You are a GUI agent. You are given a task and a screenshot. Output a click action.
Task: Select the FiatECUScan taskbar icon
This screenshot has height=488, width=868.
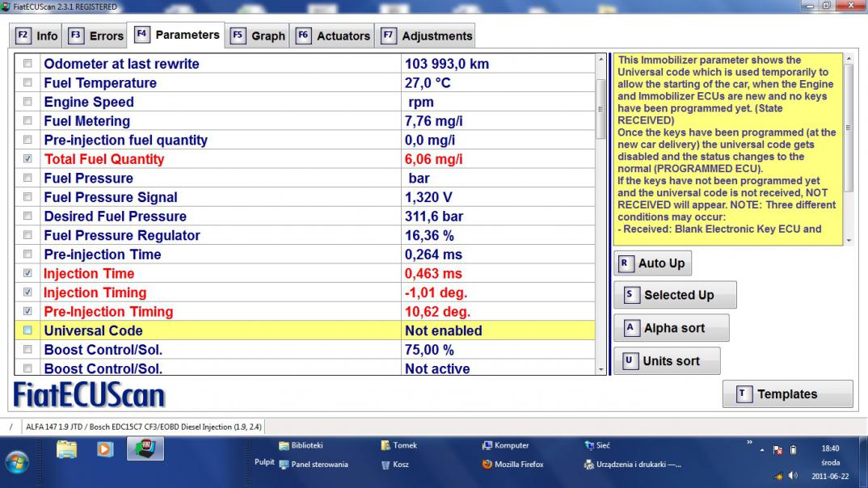point(145,448)
